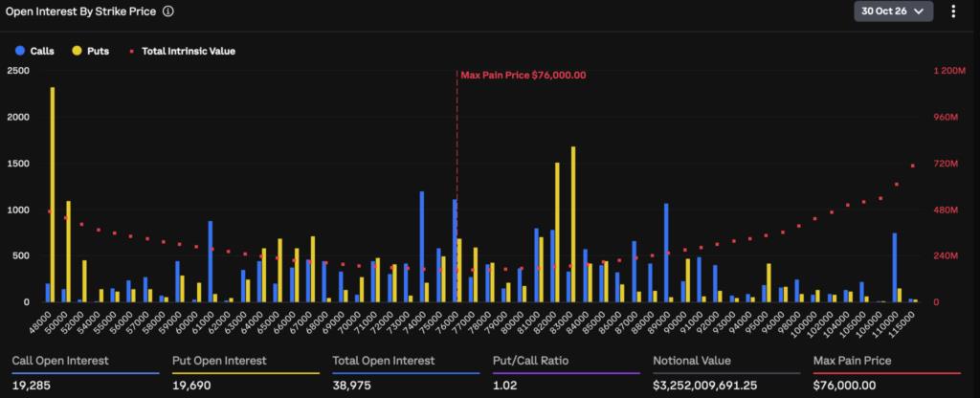Viewport: 980px width, 398px height.
Task: Click the Max Pain Price $76,000.00 label
Action: [523, 75]
